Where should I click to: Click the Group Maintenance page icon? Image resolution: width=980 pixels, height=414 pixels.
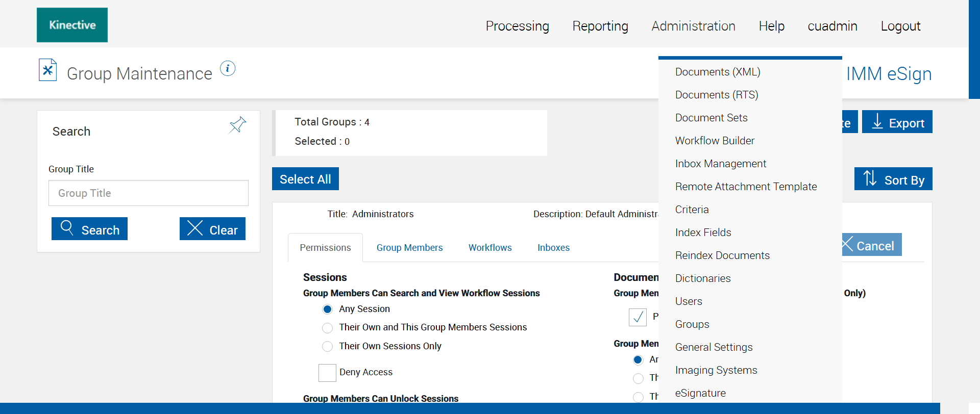[47, 70]
